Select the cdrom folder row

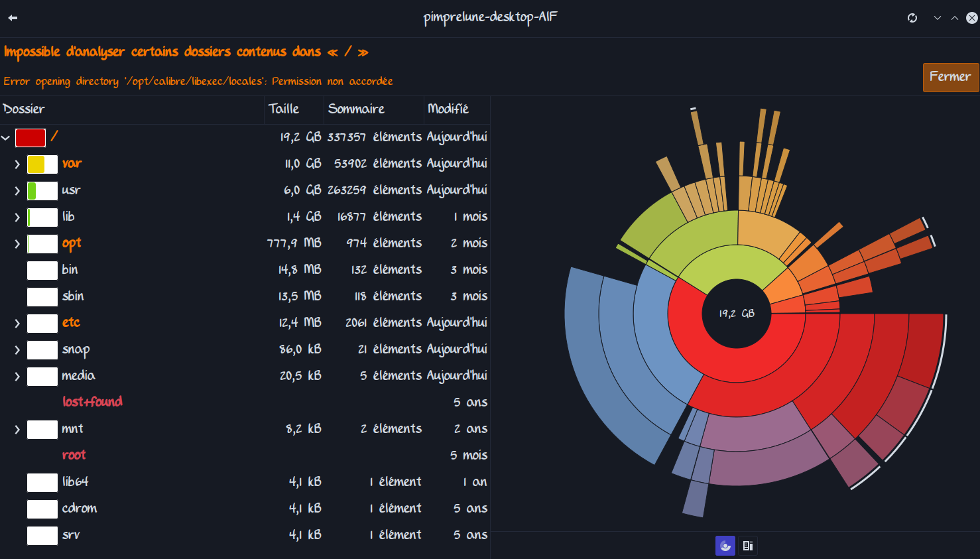245,509
